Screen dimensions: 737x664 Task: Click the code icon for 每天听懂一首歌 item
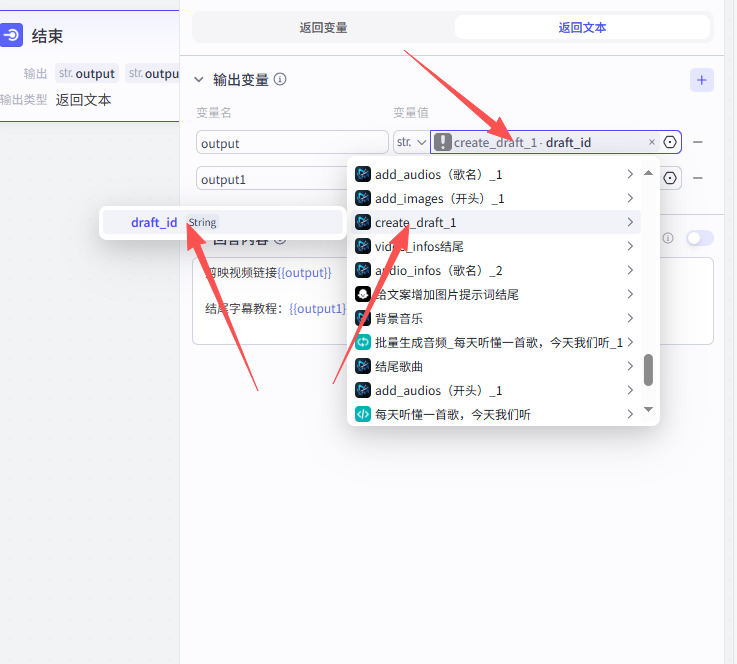tap(363, 414)
